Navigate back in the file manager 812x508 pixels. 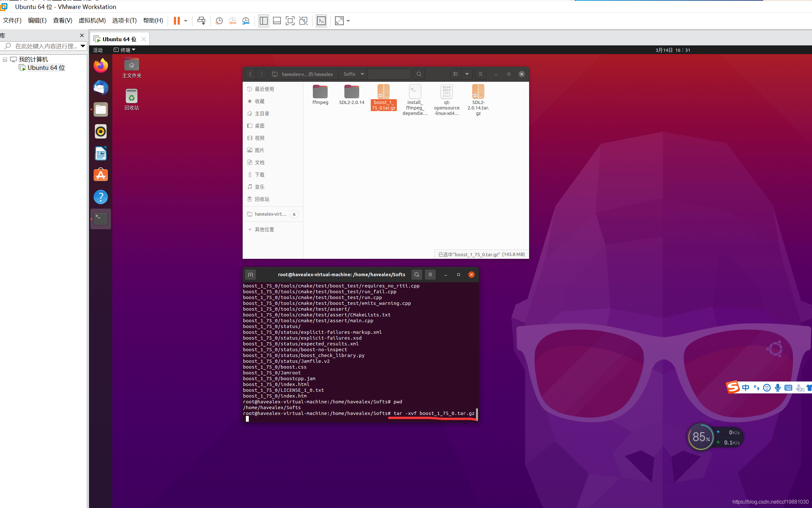[x=250, y=74]
